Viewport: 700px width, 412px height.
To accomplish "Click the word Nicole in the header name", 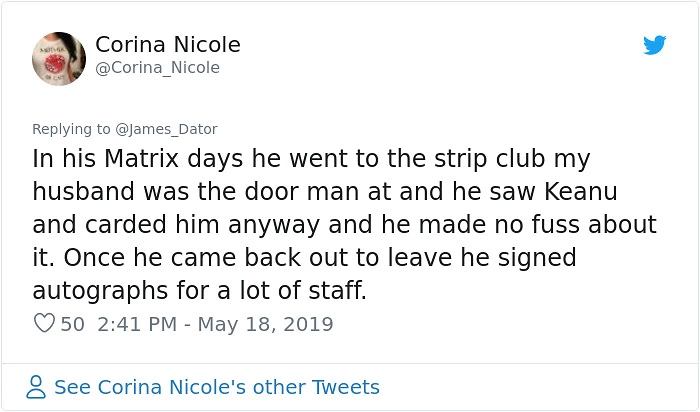I will [x=207, y=45].
